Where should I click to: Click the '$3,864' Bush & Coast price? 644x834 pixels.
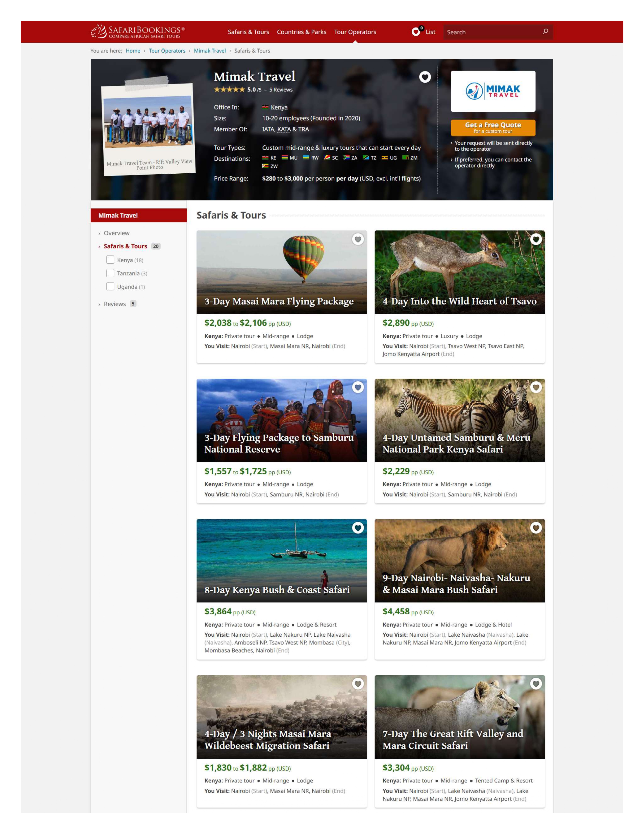(x=218, y=611)
